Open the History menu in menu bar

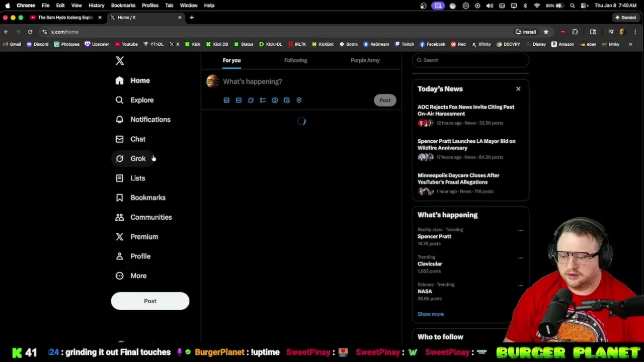tap(97, 6)
